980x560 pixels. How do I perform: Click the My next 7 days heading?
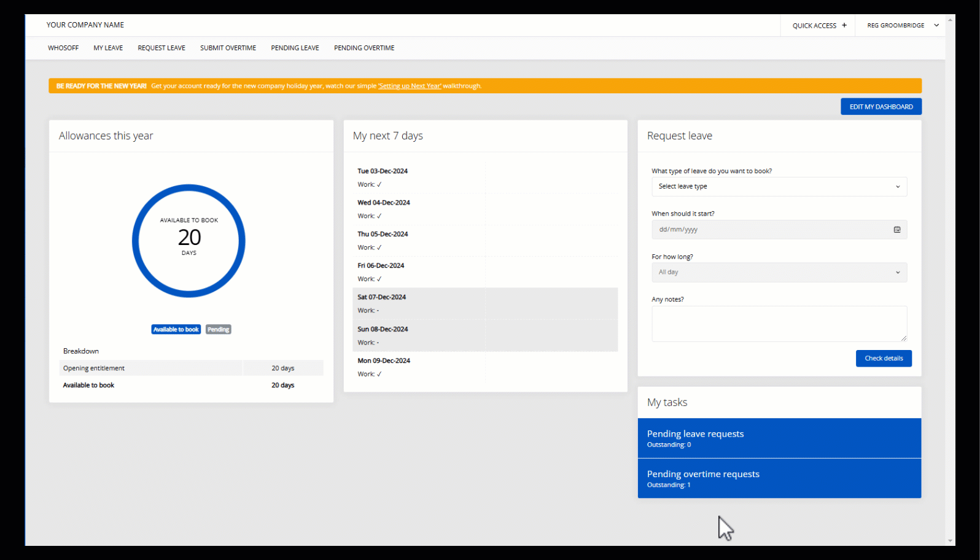[388, 136]
